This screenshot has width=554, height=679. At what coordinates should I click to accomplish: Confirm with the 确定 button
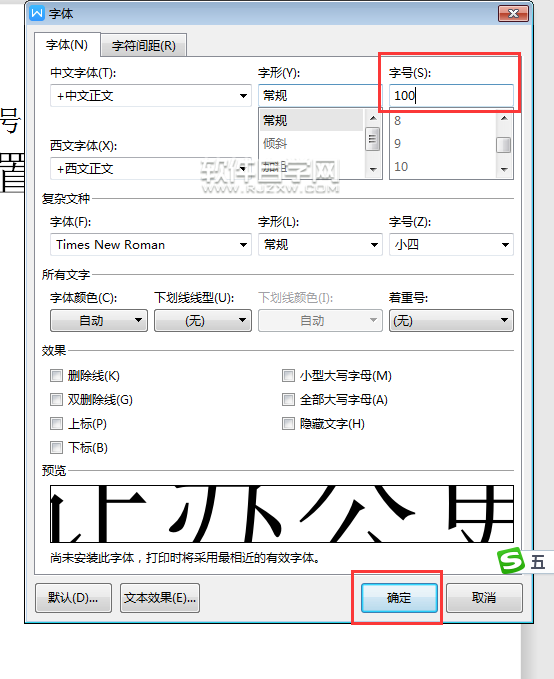[x=399, y=598]
